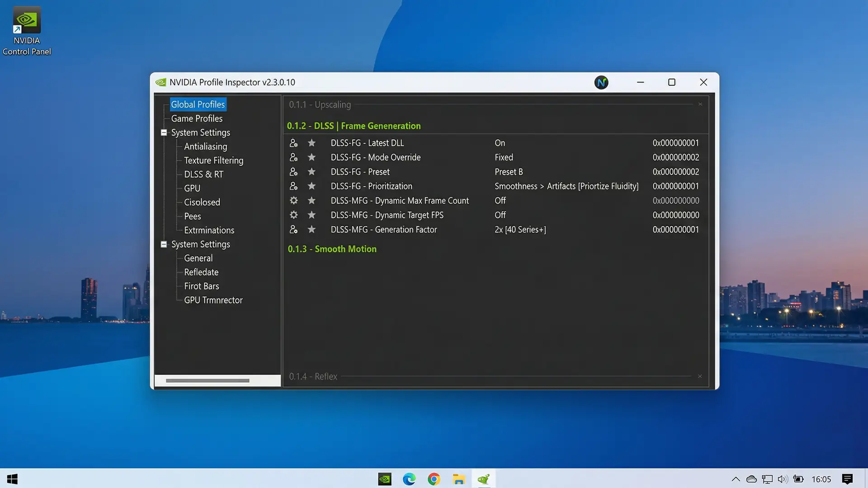Click star on DLSS-MFG Generation Factor row

tap(311, 230)
